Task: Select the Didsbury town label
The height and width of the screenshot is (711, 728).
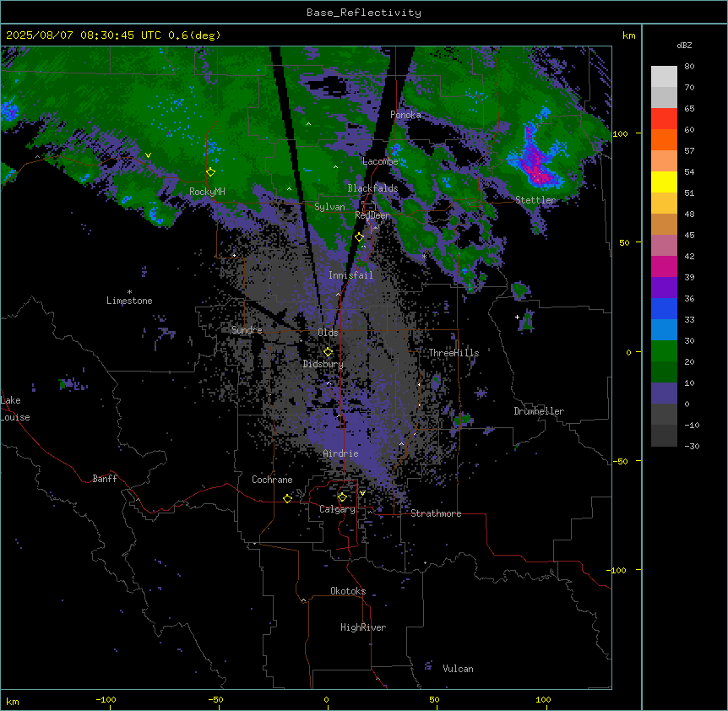Action: (x=323, y=364)
